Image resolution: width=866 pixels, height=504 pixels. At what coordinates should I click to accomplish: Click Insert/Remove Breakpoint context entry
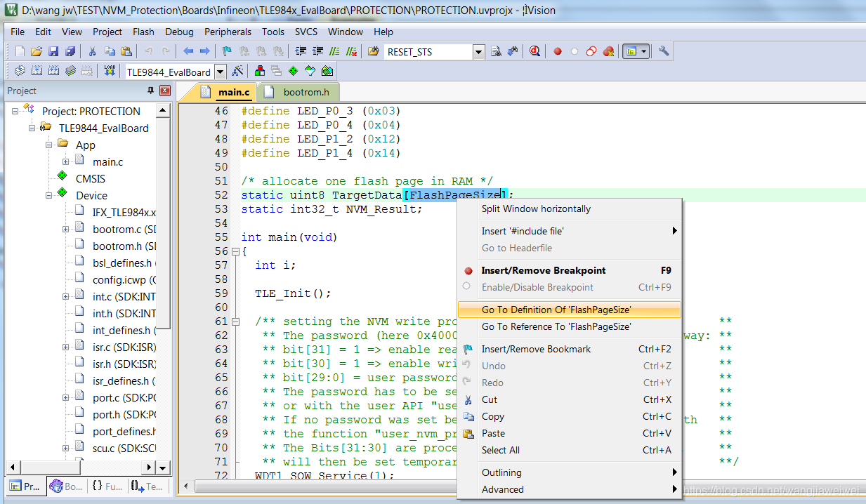tap(570, 270)
